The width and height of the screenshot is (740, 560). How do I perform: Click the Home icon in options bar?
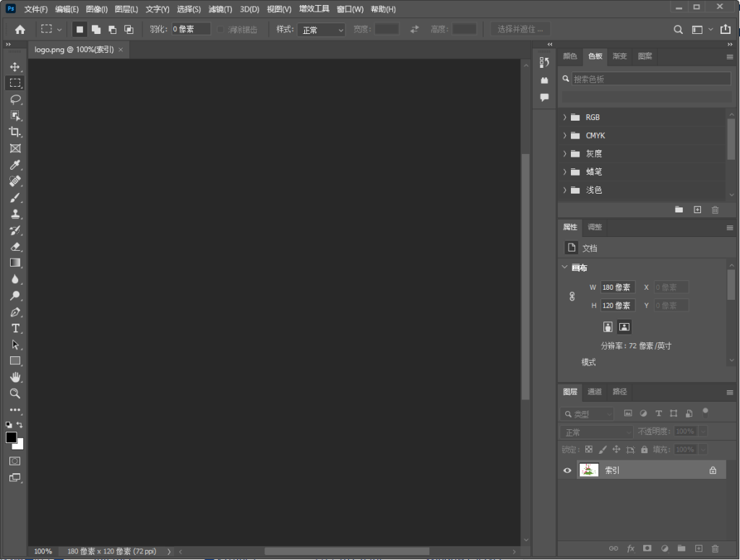[x=20, y=30]
